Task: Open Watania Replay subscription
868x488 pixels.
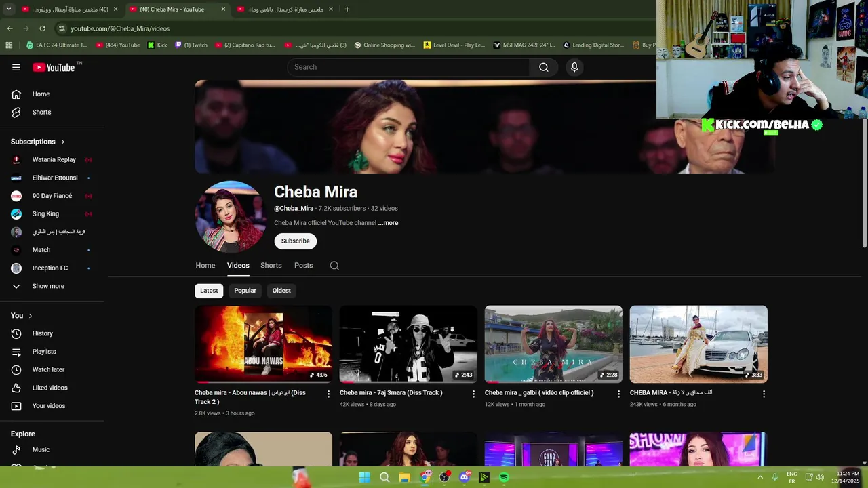Action: 53,160
